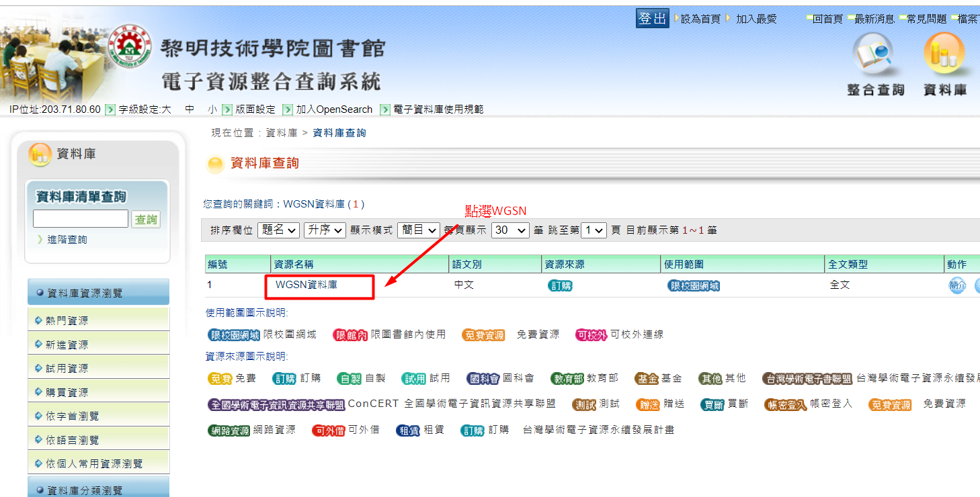Click the 網路資源 legend badge
This screenshot has height=497, width=980.
(229, 431)
